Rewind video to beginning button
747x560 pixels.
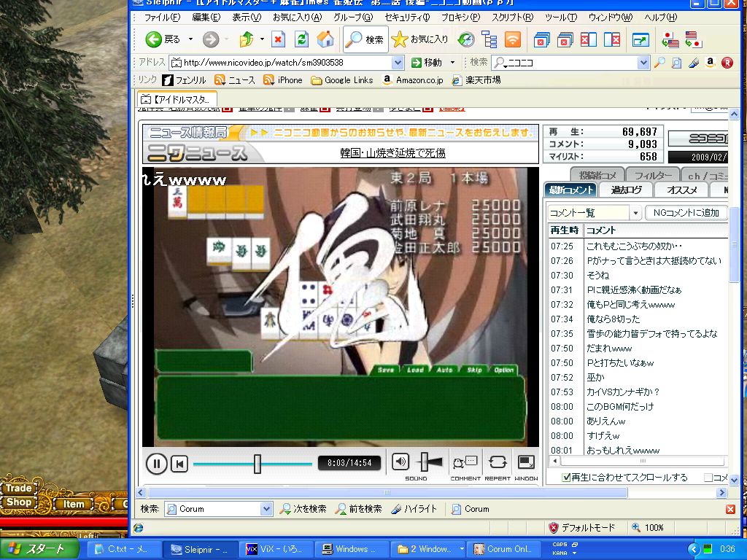[x=179, y=463]
